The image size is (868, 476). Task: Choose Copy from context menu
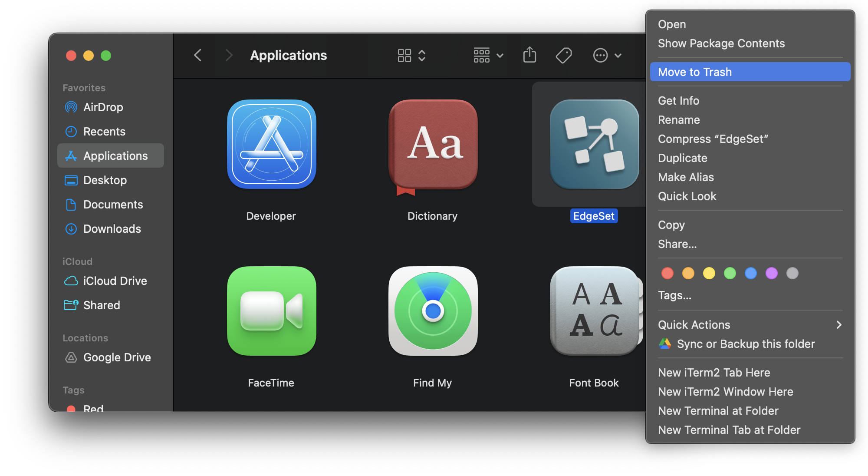click(750, 225)
